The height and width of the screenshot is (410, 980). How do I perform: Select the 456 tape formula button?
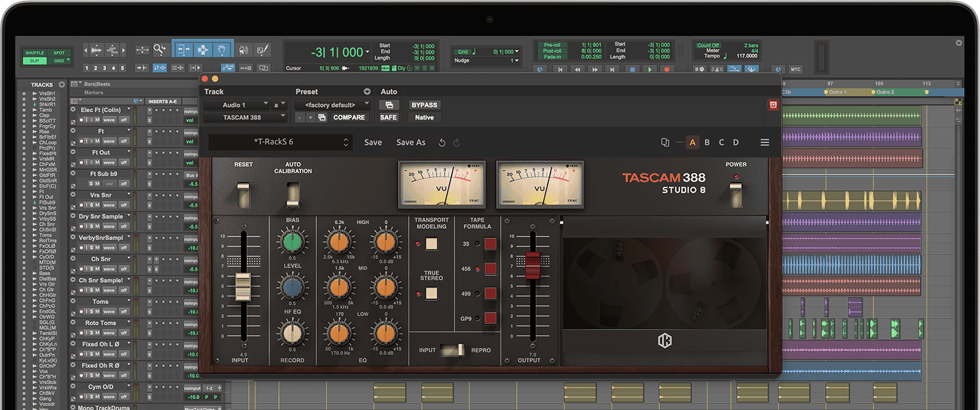(492, 268)
